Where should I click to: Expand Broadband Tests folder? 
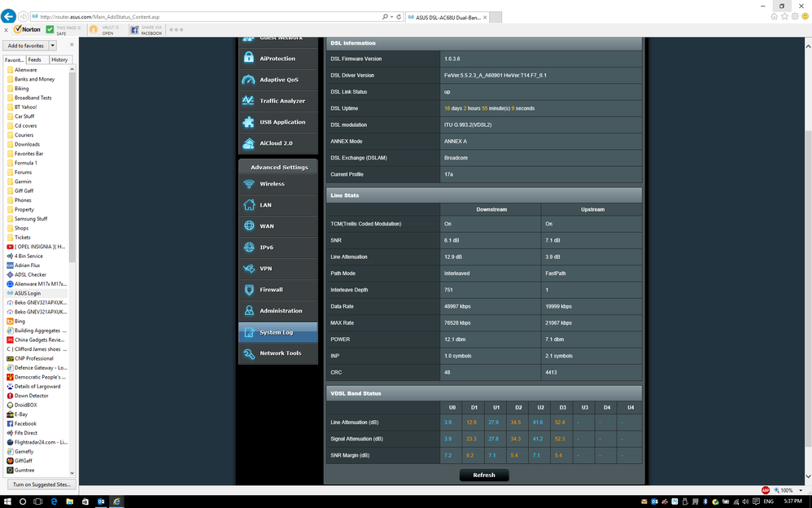pyautogui.click(x=33, y=98)
